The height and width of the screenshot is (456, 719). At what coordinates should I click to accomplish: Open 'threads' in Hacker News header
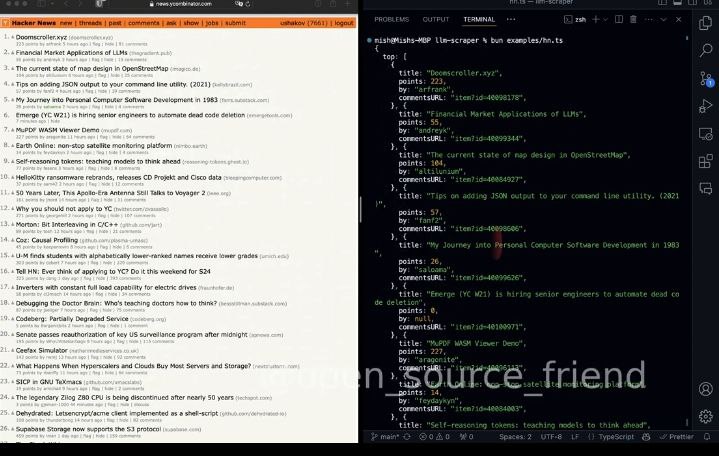[x=90, y=23]
